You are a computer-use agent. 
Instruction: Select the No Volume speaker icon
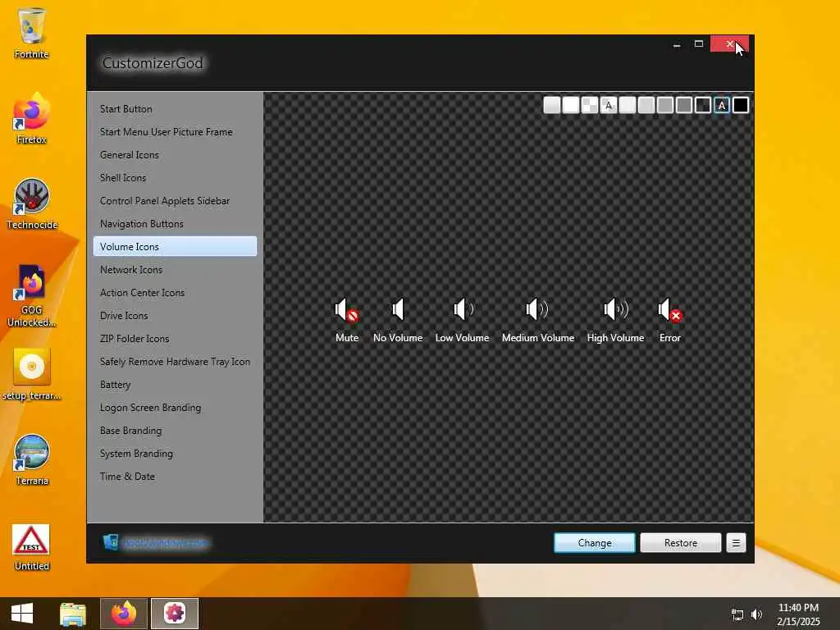click(x=398, y=309)
